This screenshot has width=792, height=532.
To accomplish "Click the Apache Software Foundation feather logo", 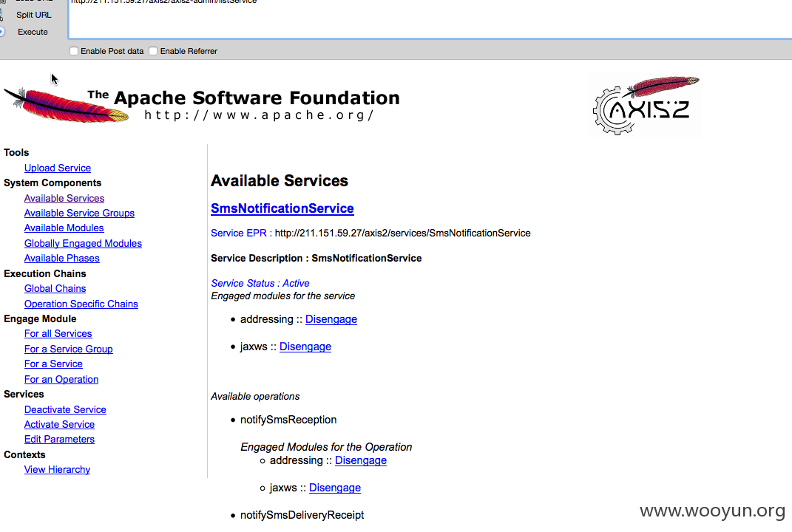I will (66, 105).
